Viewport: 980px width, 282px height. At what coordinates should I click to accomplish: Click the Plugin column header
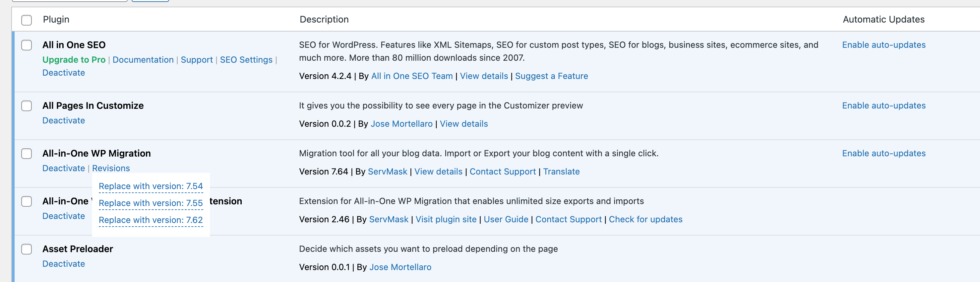click(x=56, y=20)
